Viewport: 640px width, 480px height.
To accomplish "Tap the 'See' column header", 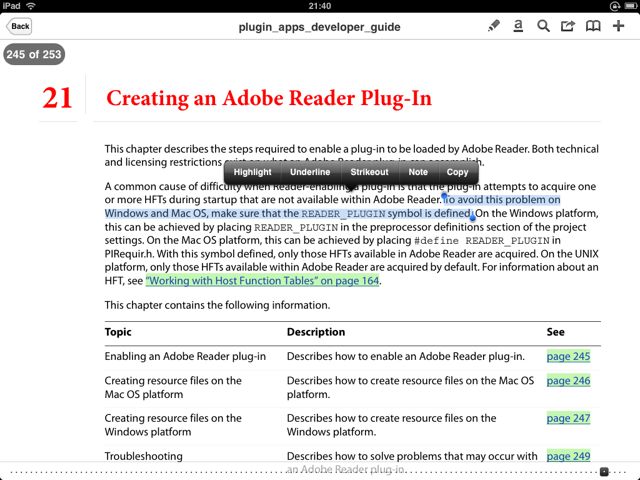I will [556, 332].
